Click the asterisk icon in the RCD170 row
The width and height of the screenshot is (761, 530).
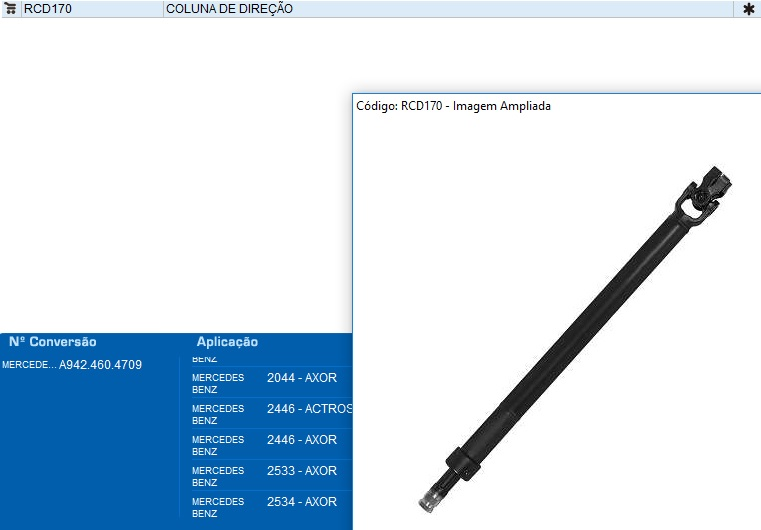tap(748, 9)
